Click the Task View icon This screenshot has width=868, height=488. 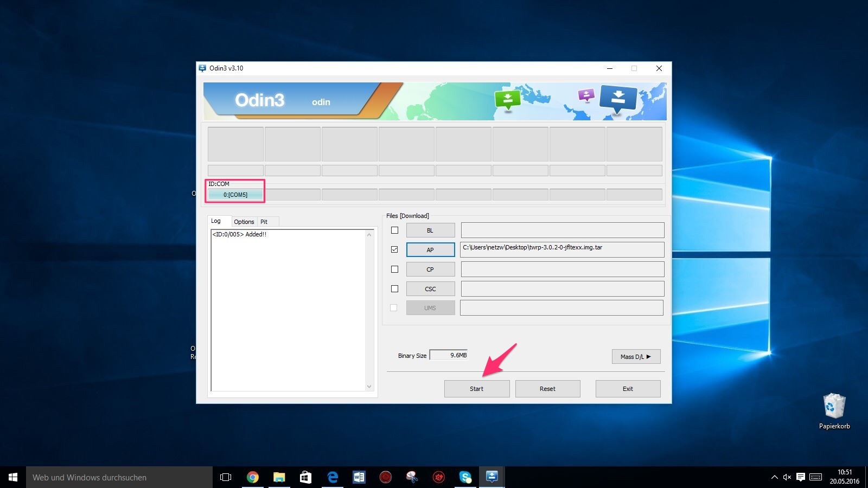tap(226, 477)
